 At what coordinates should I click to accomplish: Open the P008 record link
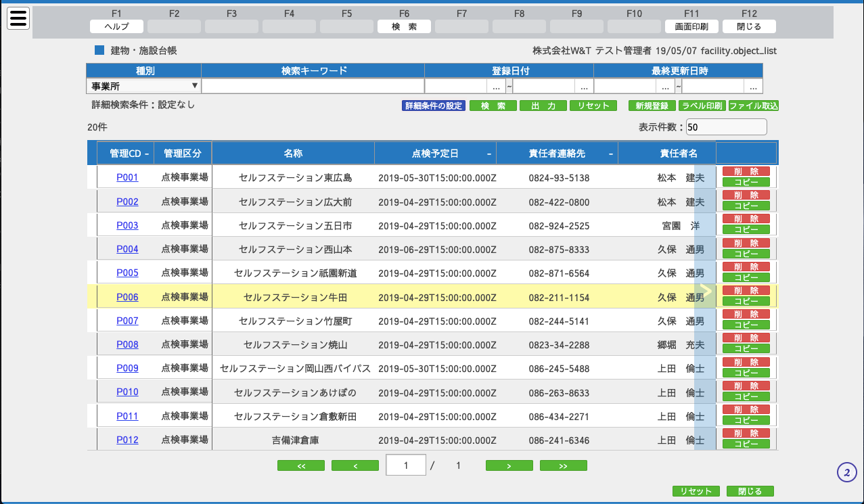pyautogui.click(x=127, y=344)
